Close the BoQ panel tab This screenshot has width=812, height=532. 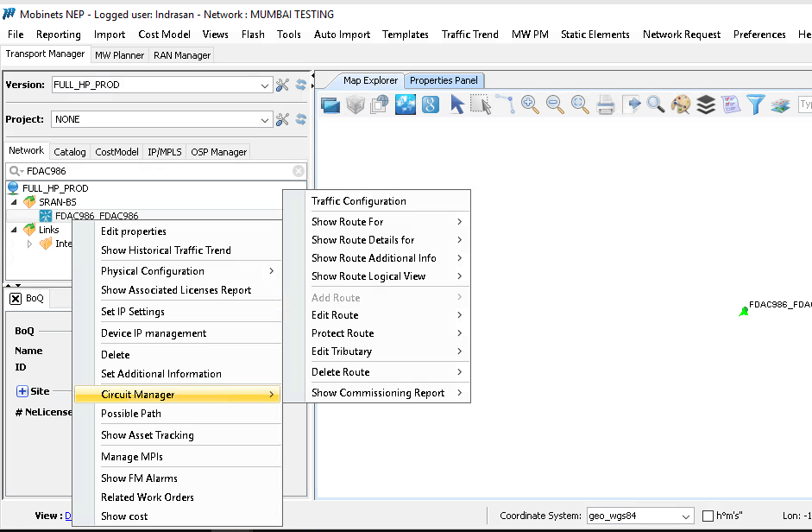pos(16,298)
